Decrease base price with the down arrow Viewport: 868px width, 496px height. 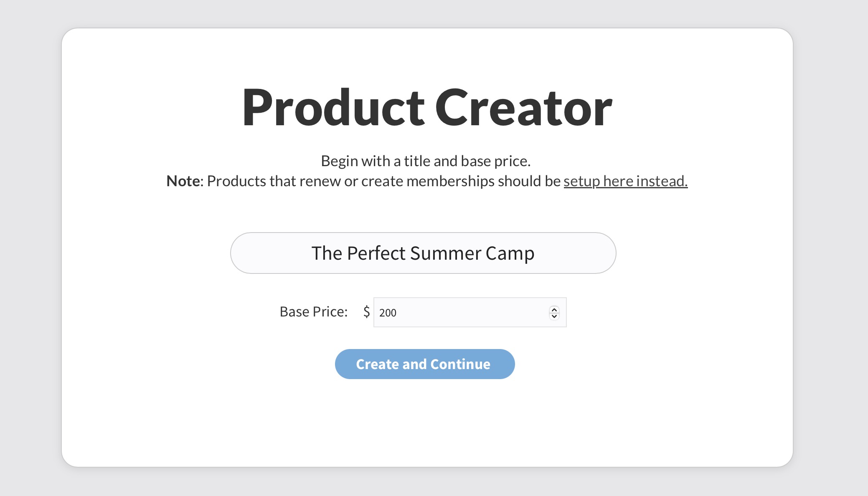(554, 316)
